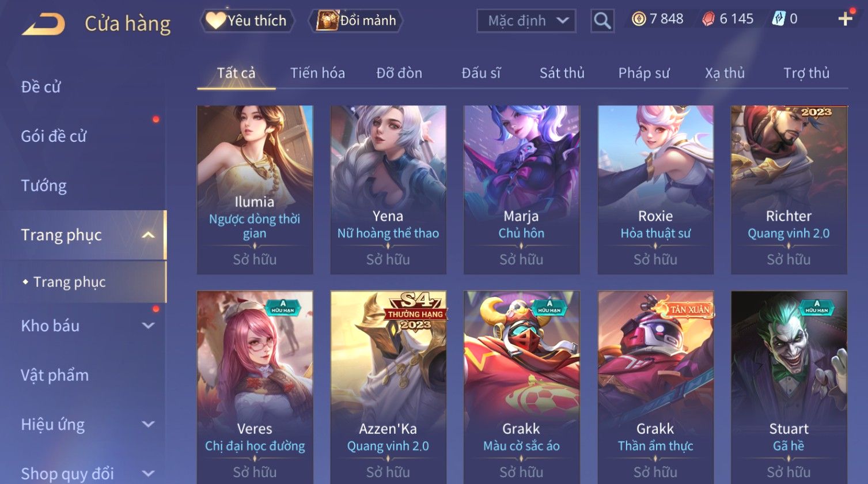Screen dimensions: 868x484
Task: Select the Tiến hóa tab
Action: [x=317, y=73]
